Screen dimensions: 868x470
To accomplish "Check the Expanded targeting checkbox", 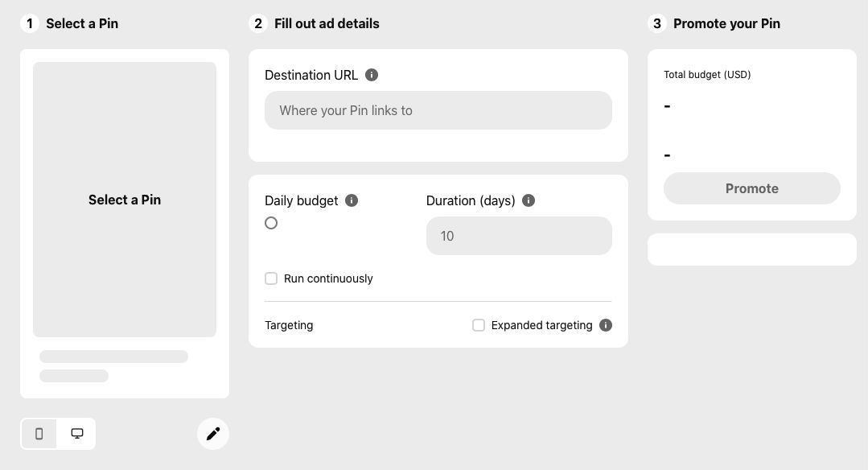I will click(479, 325).
